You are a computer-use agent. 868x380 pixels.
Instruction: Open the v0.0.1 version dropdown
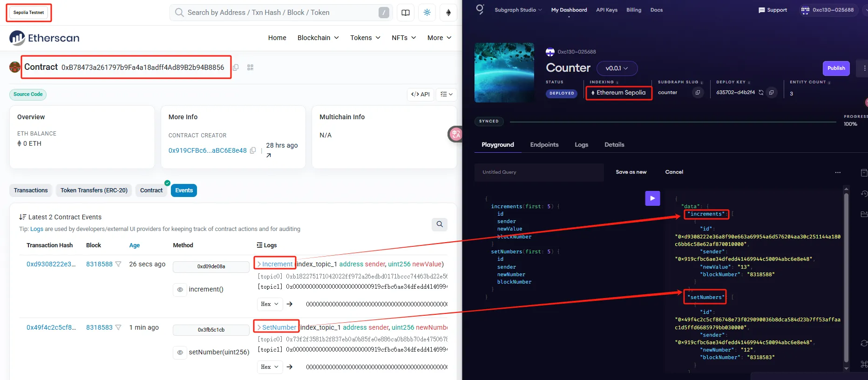[x=617, y=68]
